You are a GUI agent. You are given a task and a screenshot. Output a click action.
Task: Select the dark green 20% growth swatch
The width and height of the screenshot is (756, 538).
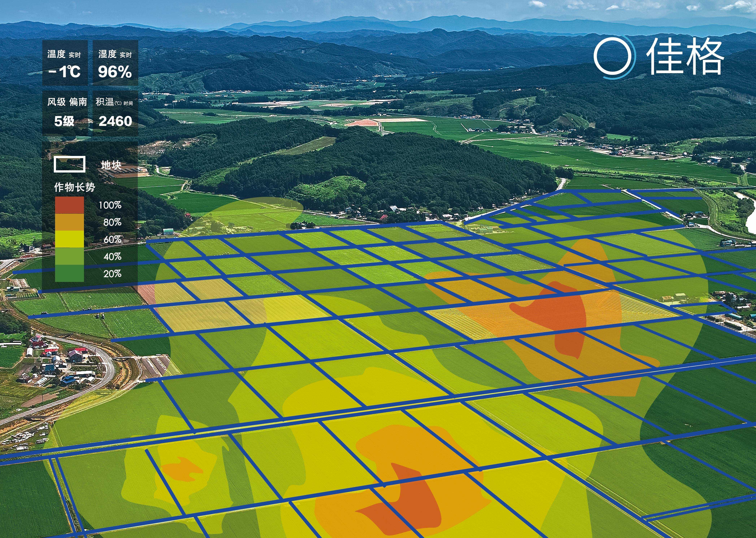click(x=69, y=273)
